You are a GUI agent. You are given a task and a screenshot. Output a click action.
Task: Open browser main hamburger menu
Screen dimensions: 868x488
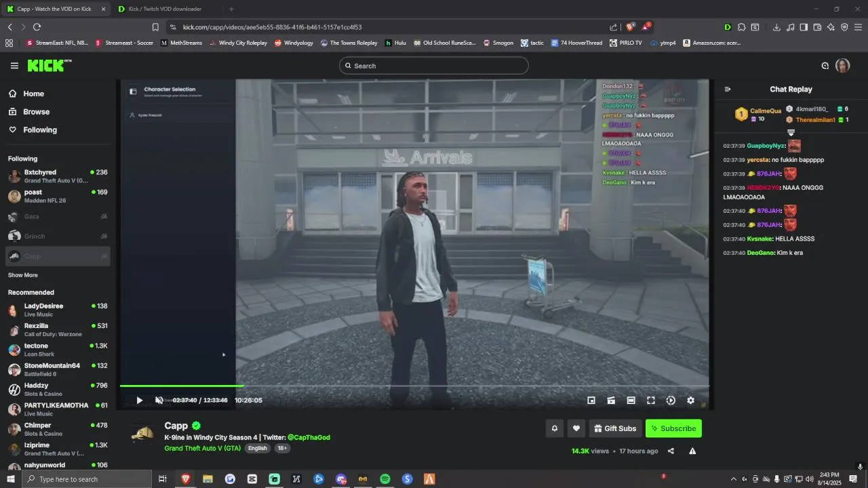(x=859, y=27)
